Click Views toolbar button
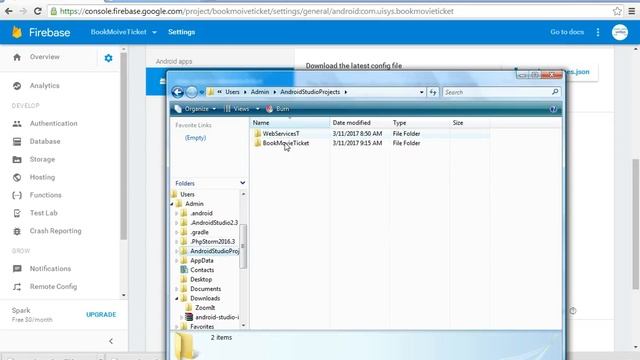The height and width of the screenshot is (360, 640). click(x=238, y=109)
